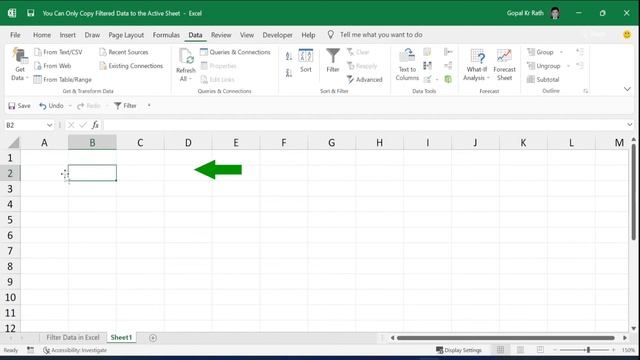Expand the formula bar
640x360 pixels.
[630, 125]
